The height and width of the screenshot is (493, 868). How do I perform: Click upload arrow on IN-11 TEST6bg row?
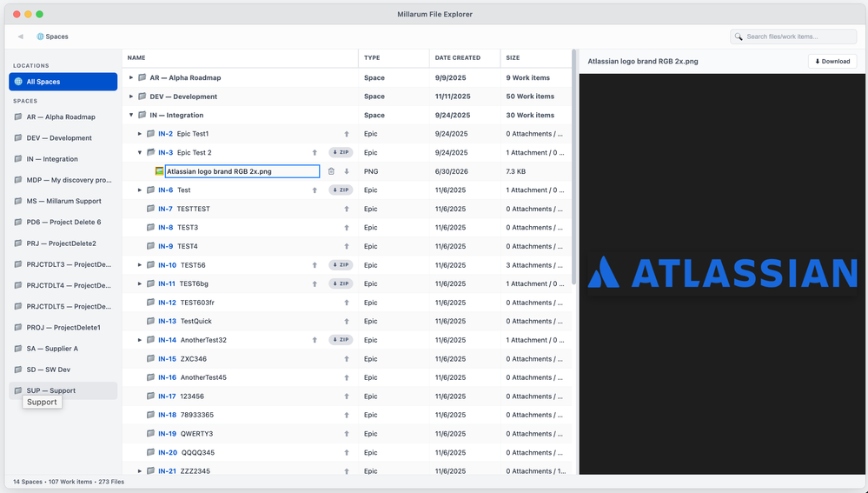click(315, 283)
